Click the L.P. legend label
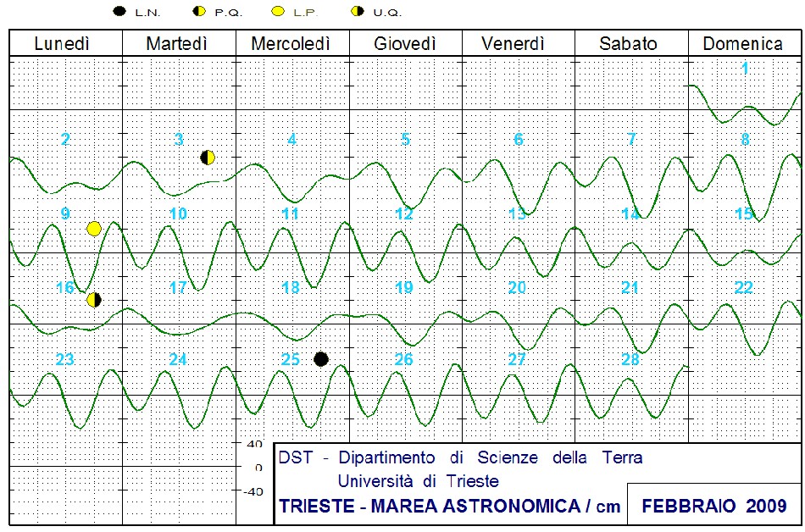 [306, 13]
